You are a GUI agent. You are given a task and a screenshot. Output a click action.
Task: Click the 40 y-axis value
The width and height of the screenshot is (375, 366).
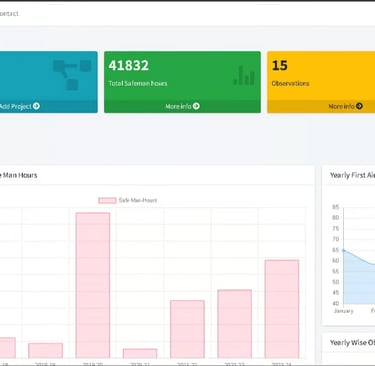coord(335,303)
